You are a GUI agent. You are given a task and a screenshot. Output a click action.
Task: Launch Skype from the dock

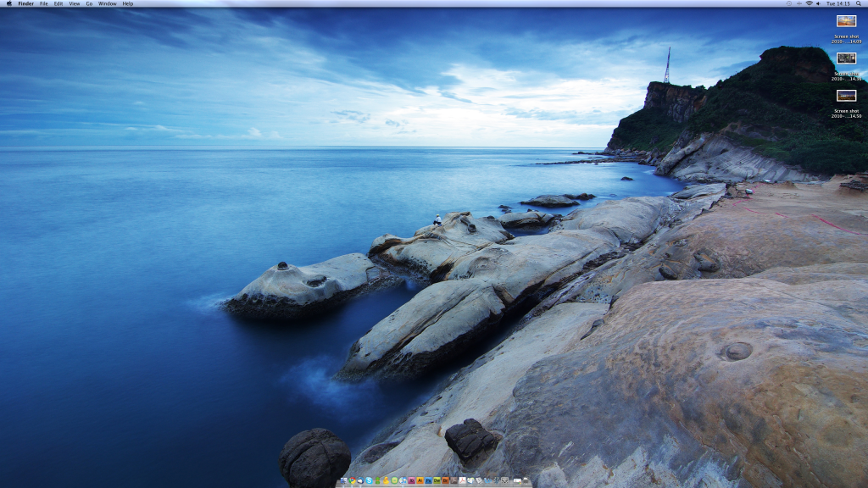coord(369,480)
